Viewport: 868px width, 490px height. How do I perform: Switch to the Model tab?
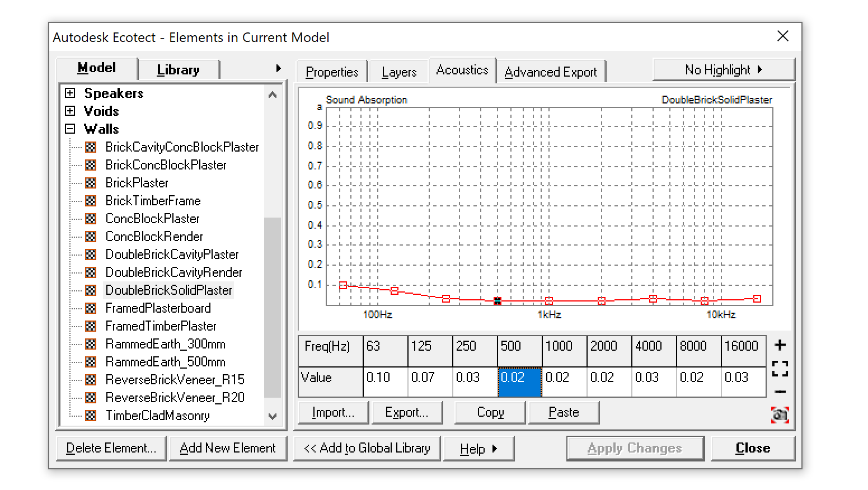[97, 68]
